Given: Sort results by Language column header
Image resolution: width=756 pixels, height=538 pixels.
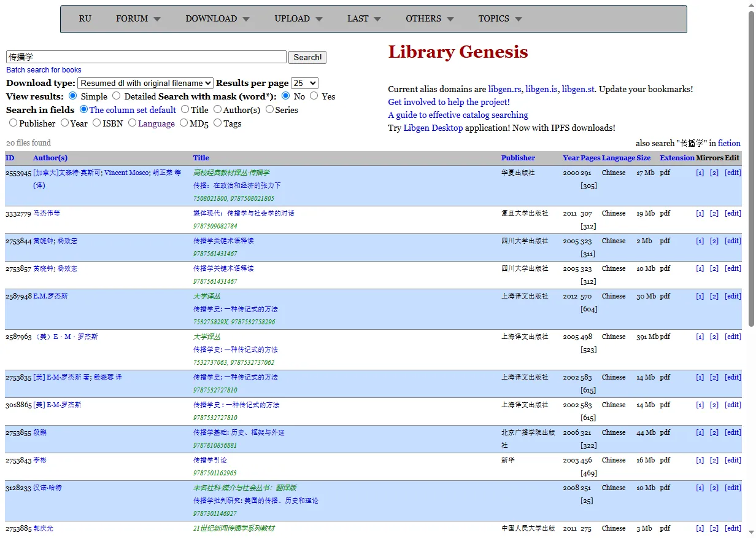Looking at the screenshot, I should [619, 158].
